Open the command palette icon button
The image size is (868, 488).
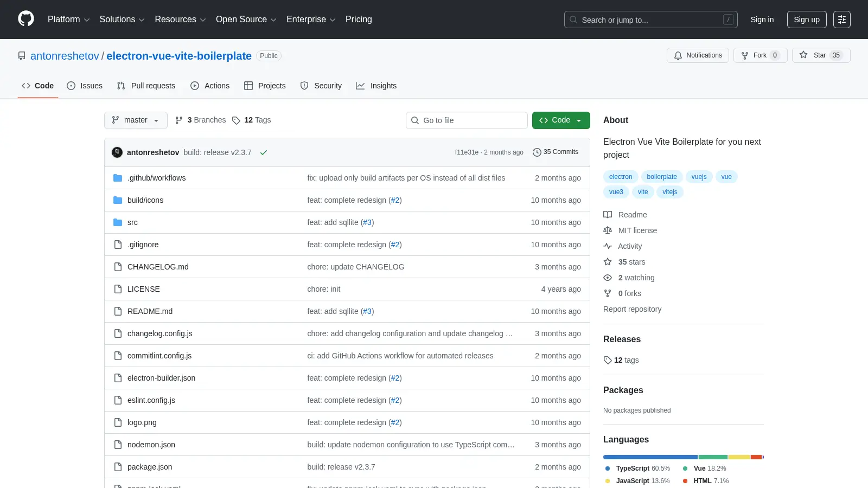click(842, 20)
